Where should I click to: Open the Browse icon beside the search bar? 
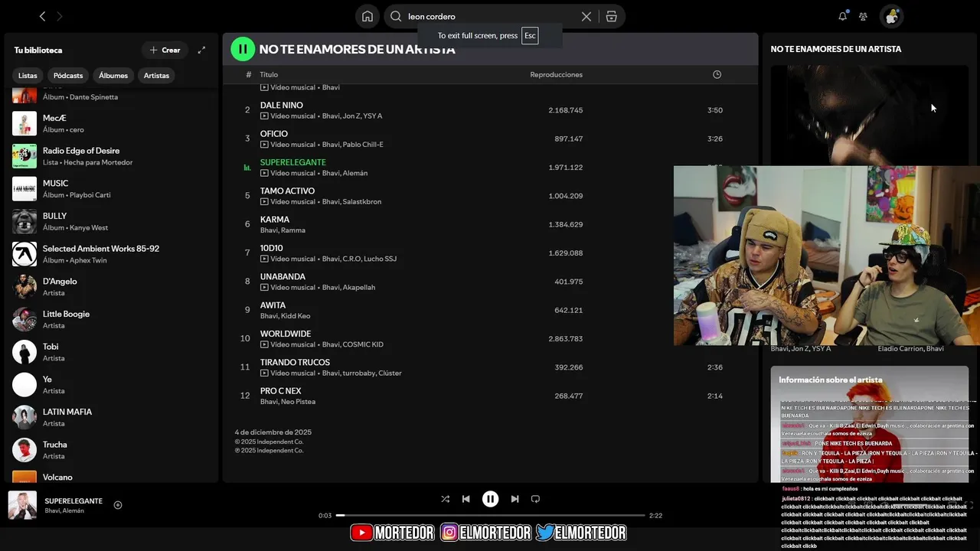pyautogui.click(x=611, y=16)
